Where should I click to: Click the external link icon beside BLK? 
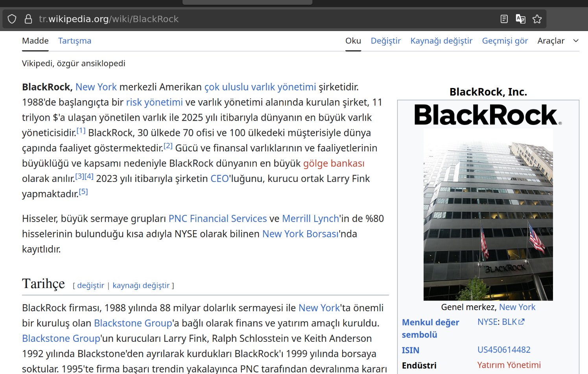pos(522,322)
